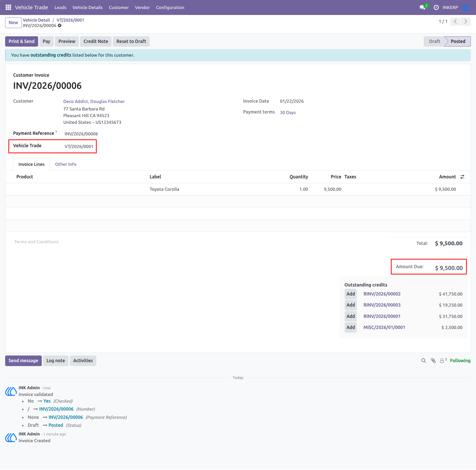Open the Customer menu
The height and width of the screenshot is (470, 476).
pyautogui.click(x=119, y=7)
